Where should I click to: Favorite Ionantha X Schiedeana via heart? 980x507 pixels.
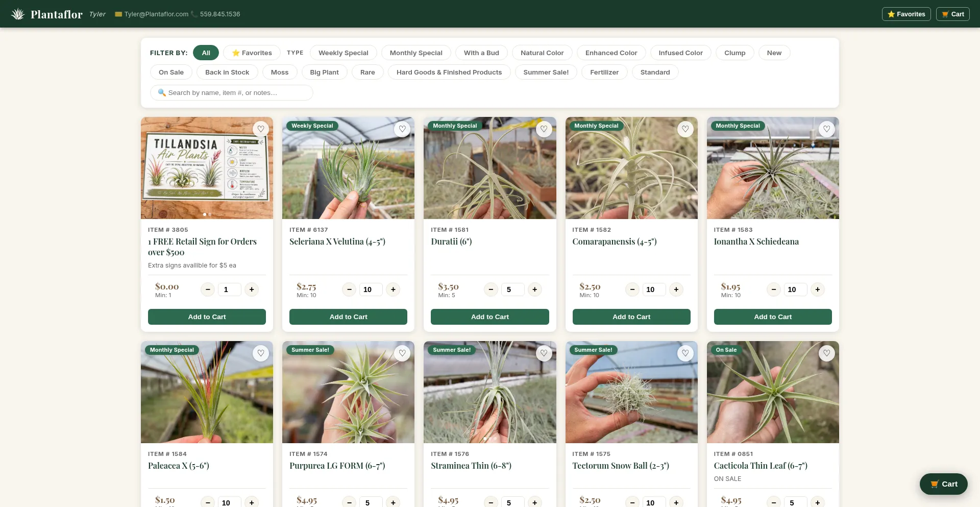[x=826, y=129]
